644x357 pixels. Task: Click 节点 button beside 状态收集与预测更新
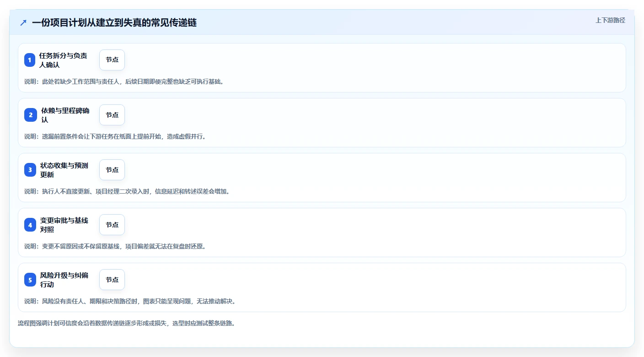(112, 170)
